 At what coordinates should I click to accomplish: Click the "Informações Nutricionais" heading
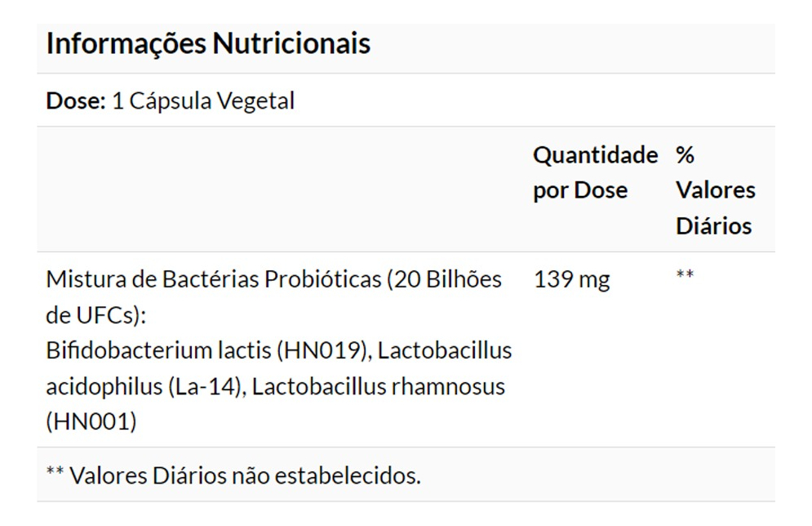tap(208, 44)
